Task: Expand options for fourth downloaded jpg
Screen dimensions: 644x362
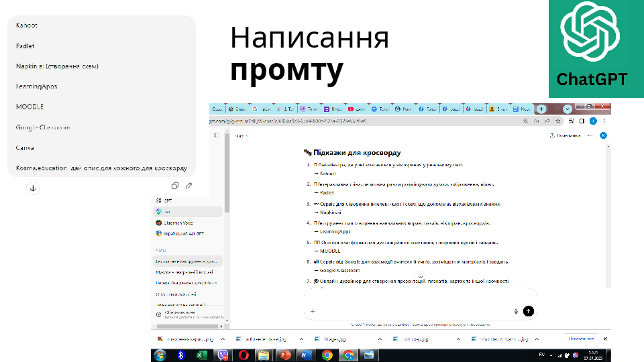Action: tap(458, 339)
